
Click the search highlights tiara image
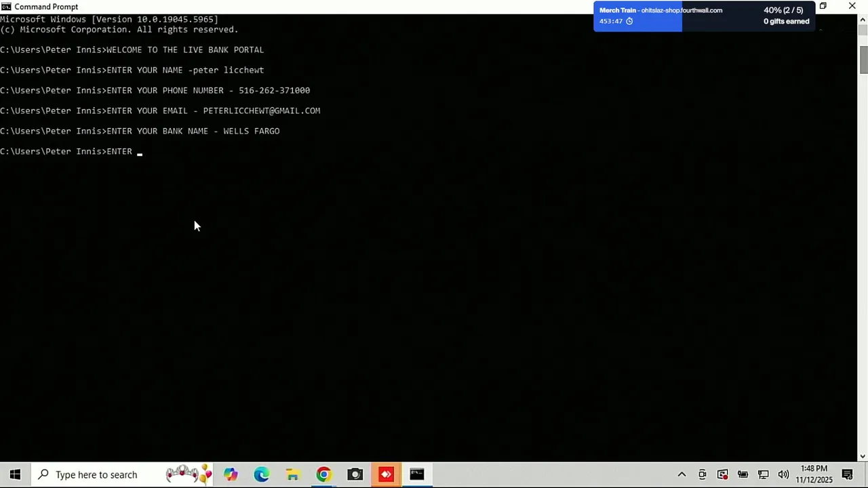(x=189, y=474)
